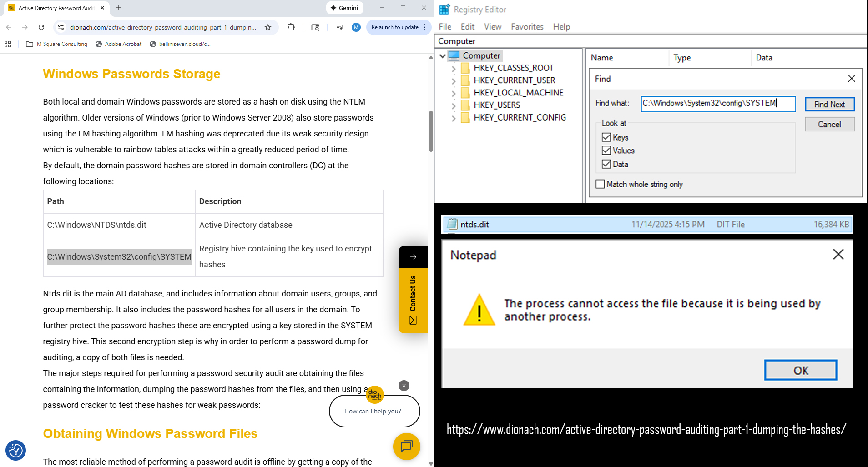
Task: Open the Edit menu in Registry Editor
Action: (467, 27)
